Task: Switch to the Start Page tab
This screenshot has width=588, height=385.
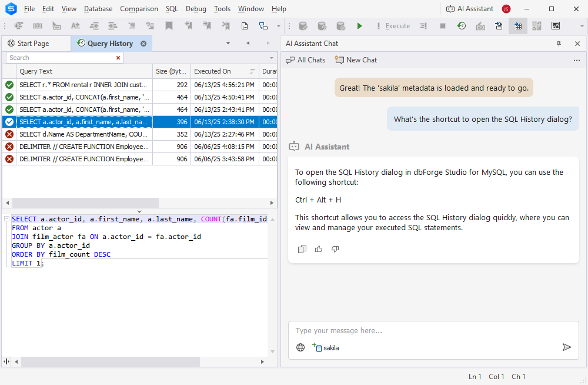Action: point(33,44)
